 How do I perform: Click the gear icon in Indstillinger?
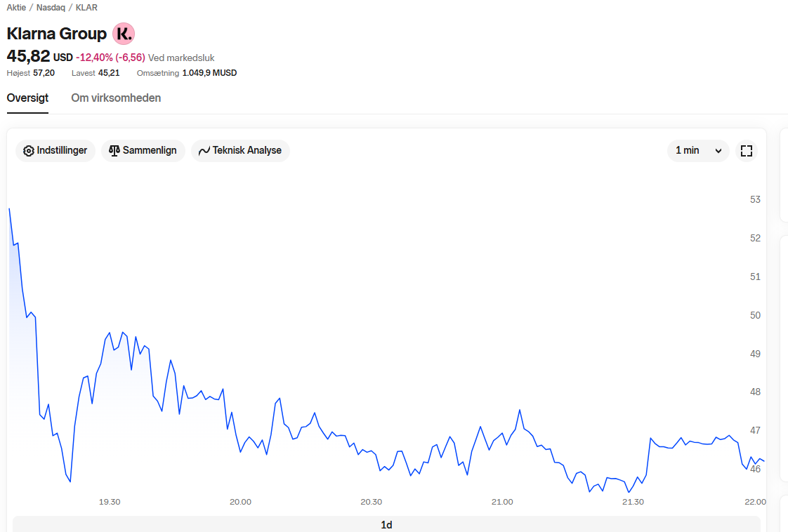tap(29, 151)
